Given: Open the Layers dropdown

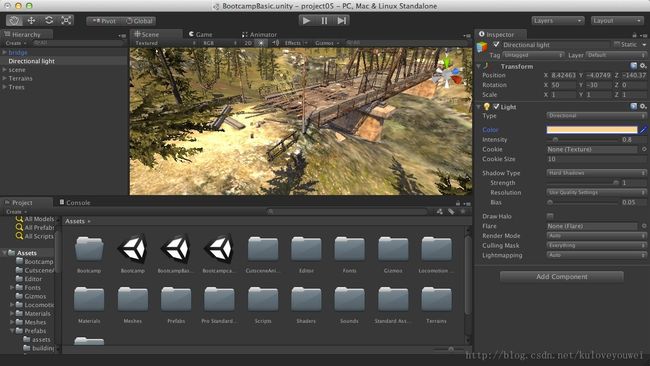Looking at the screenshot, I should (x=558, y=20).
